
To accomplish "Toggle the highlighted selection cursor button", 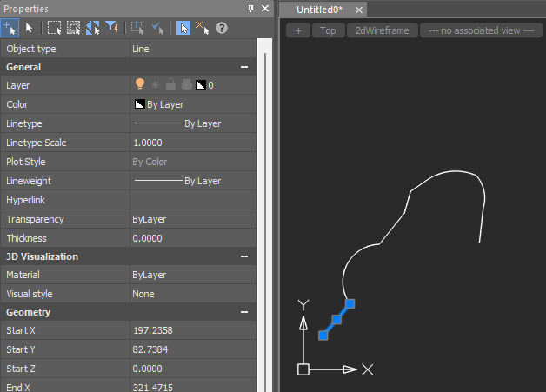I will 183,28.
